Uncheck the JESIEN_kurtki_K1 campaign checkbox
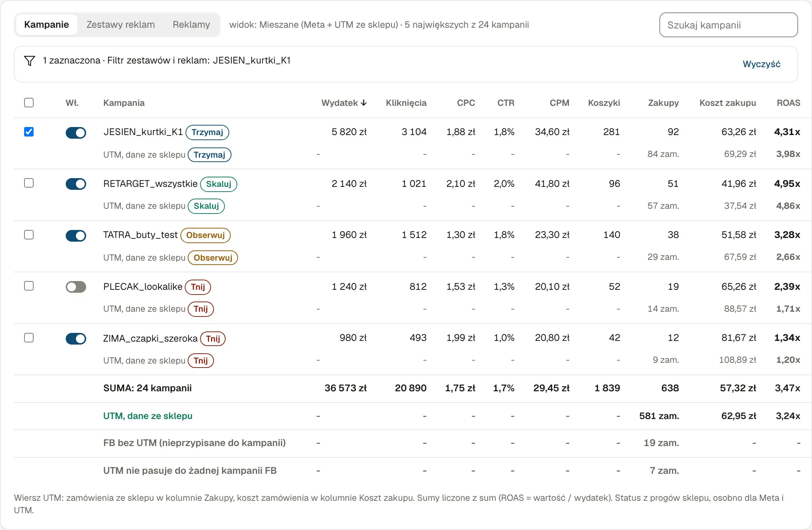The height and width of the screenshot is (530, 812). (x=29, y=132)
